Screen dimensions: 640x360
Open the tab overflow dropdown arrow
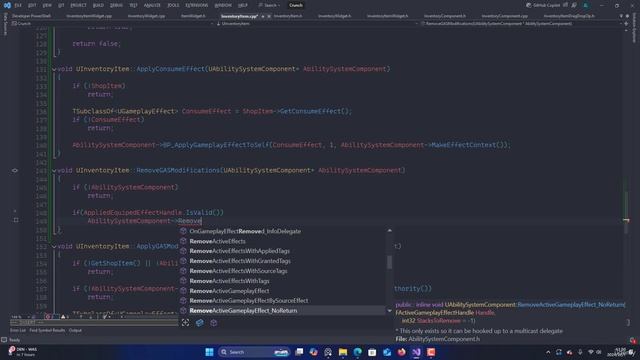(x=621, y=16)
